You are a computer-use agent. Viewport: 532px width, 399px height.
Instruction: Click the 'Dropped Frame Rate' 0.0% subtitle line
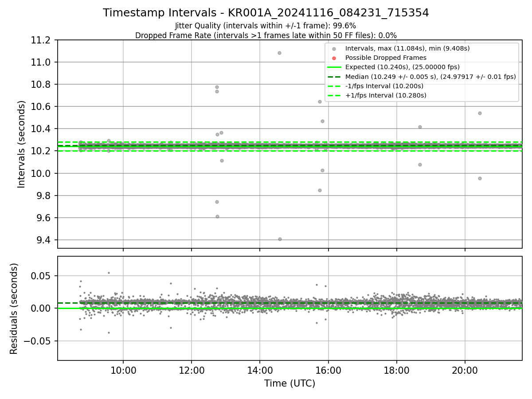[x=266, y=35]
